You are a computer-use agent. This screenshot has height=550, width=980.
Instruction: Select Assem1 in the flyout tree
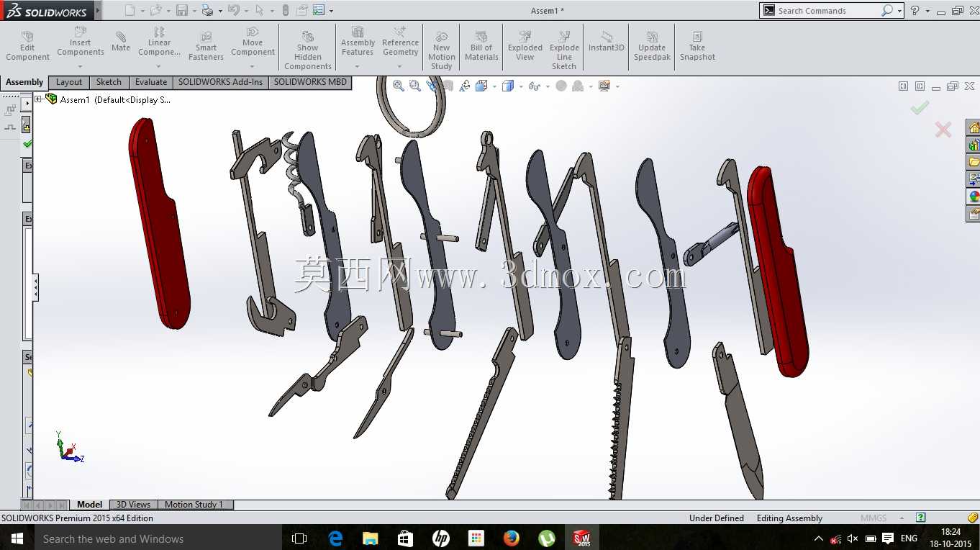pyautogui.click(x=115, y=100)
